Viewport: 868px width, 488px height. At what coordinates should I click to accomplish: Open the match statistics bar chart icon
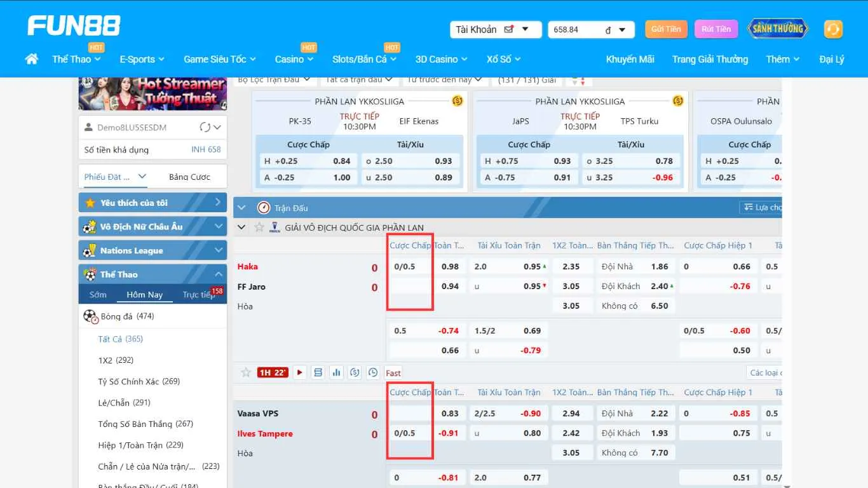point(336,372)
